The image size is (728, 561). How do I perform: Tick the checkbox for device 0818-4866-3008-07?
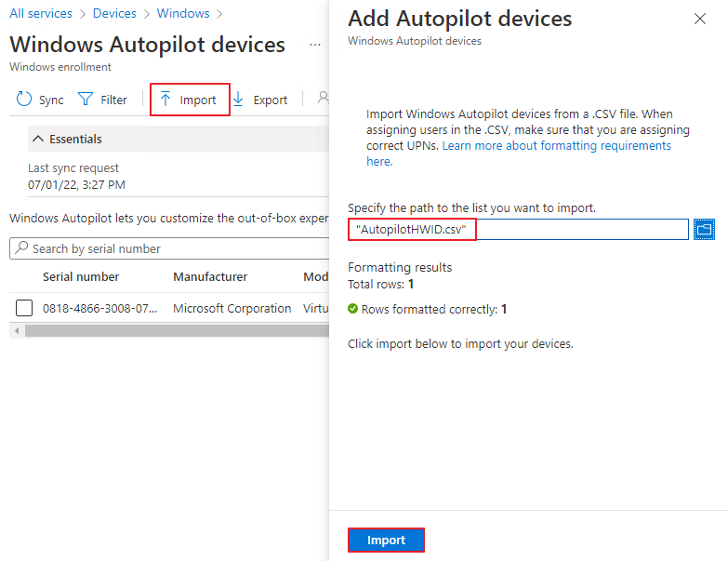(24, 308)
